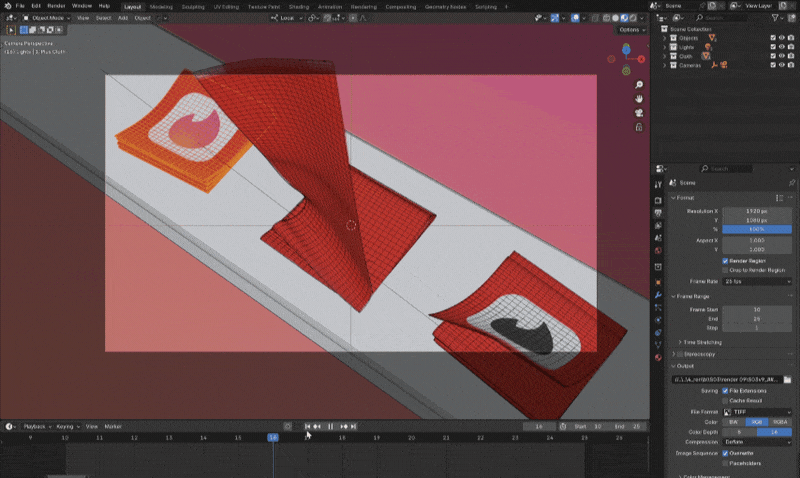Enable the Cache Result checkbox

click(726, 400)
